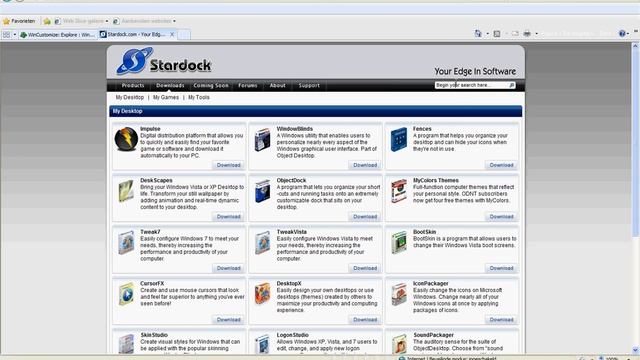The image size is (640, 360).
Task: Click the search magnifier icon
Action: [511, 85]
